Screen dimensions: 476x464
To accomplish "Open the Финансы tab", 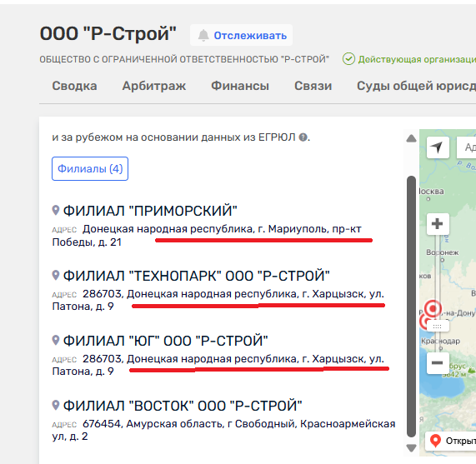I will (x=240, y=86).
